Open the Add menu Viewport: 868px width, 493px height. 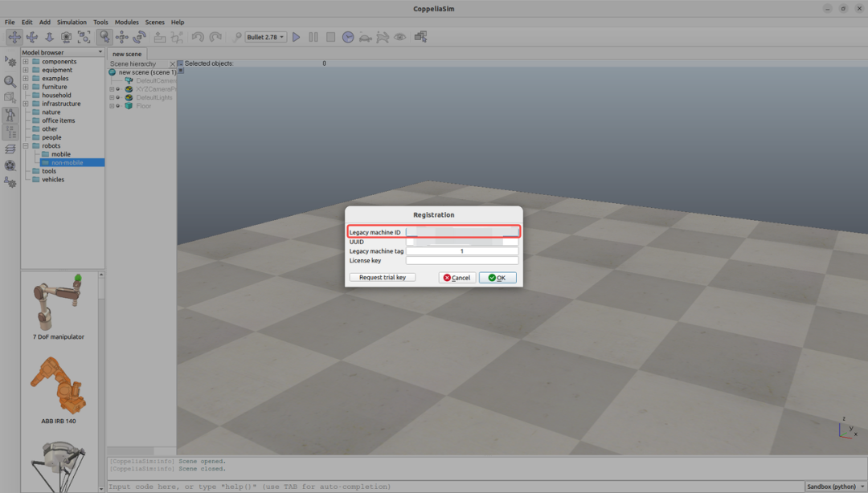coord(45,22)
